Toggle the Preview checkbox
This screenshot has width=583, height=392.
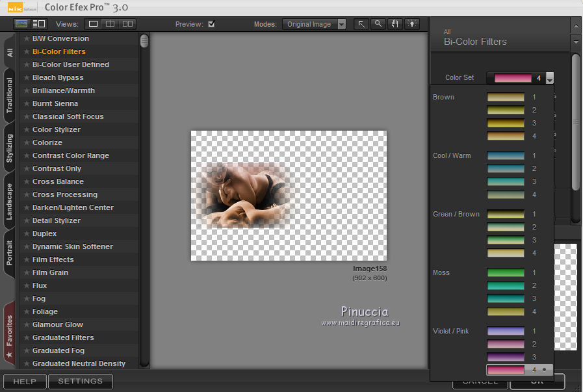point(211,24)
